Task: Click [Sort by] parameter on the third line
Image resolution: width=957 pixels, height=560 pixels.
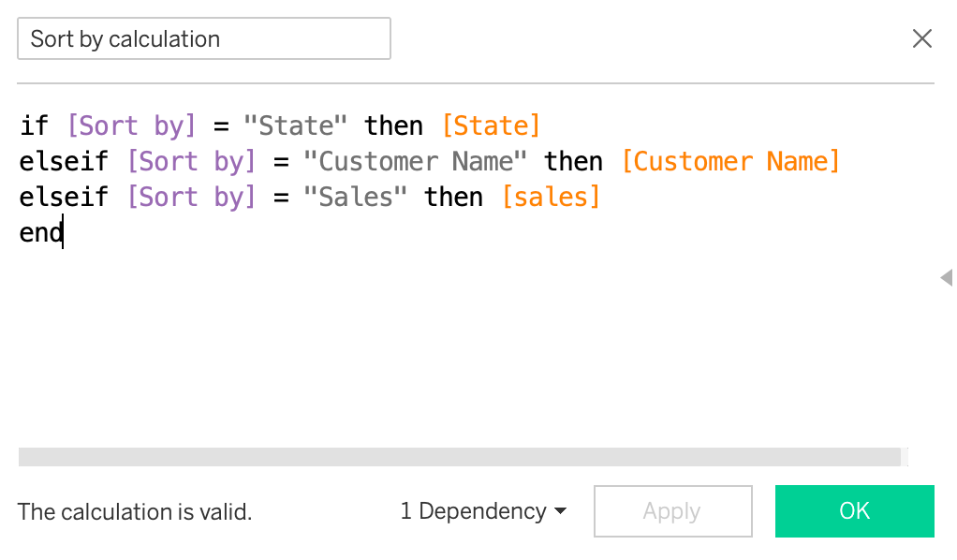Action: (191, 197)
